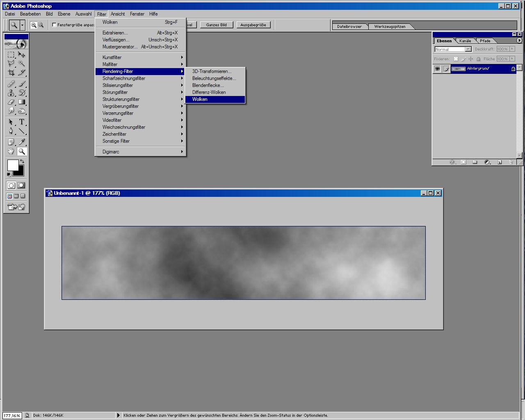Click the Ganzes Bild button
The image size is (525, 420).
tap(216, 25)
